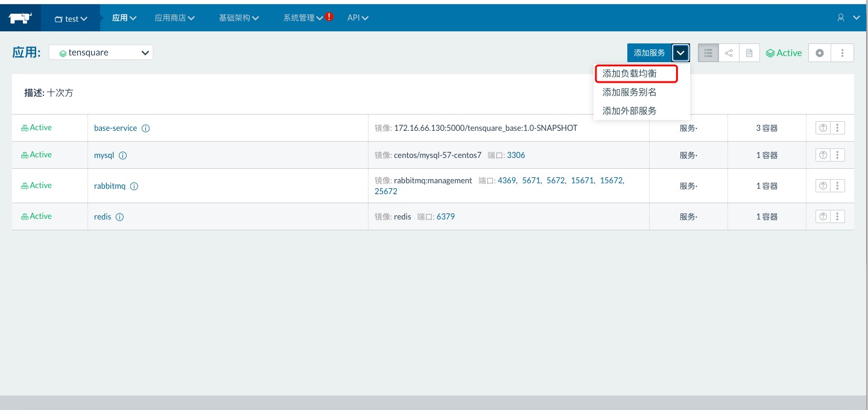Image resolution: width=868 pixels, height=410 pixels.
Task: Show info for redis service
Action: pos(120,217)
